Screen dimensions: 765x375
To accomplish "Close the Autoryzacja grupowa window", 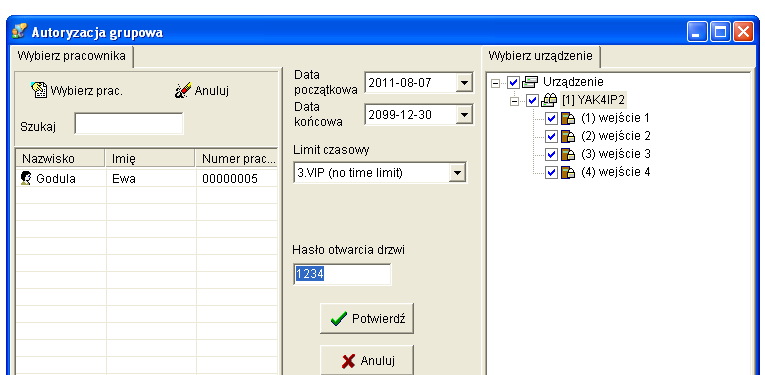I will tap(744, 32).
